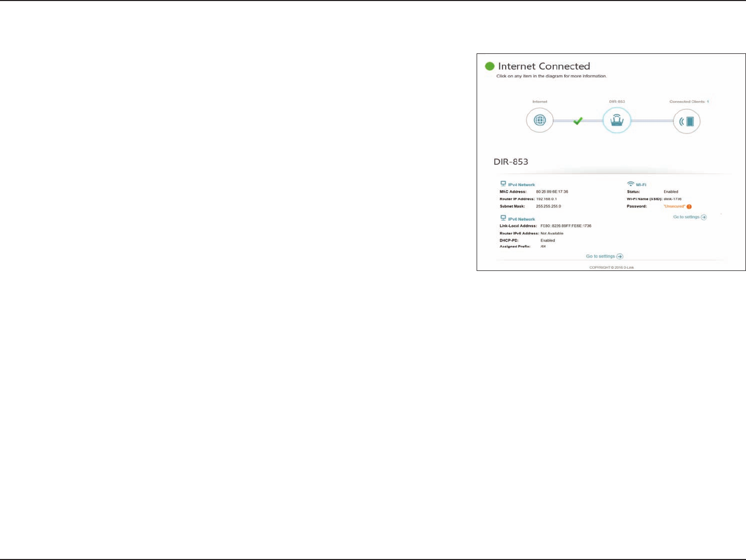Open IPv6 Network Go to settings link
Image resolution: width=746 pixels, height=560 pixels.
pos(605,256)
